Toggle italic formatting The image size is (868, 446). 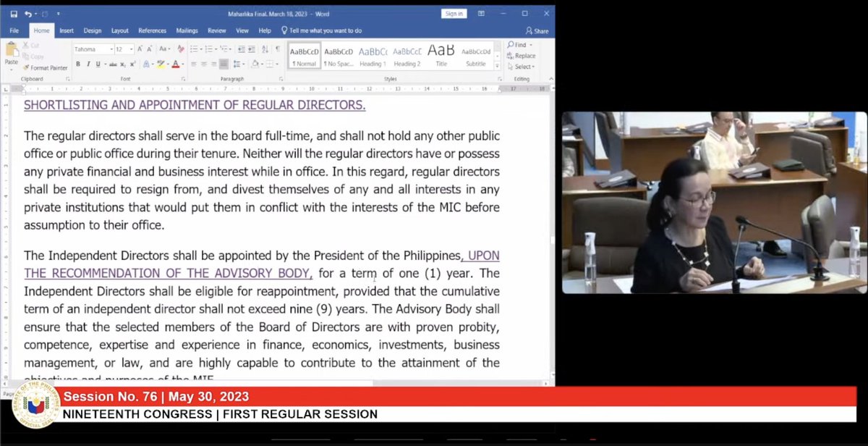point(88,64)
